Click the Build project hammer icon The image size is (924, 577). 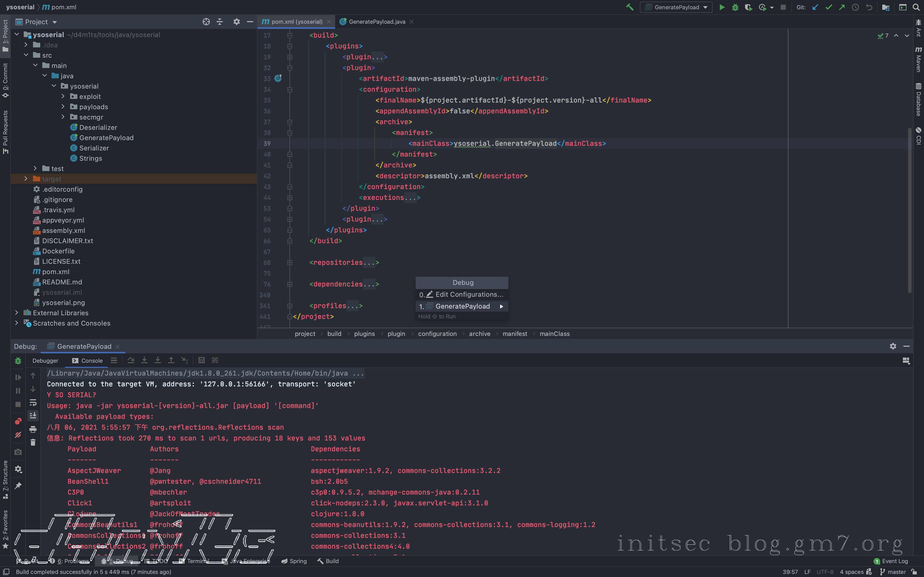click(630, 7)
